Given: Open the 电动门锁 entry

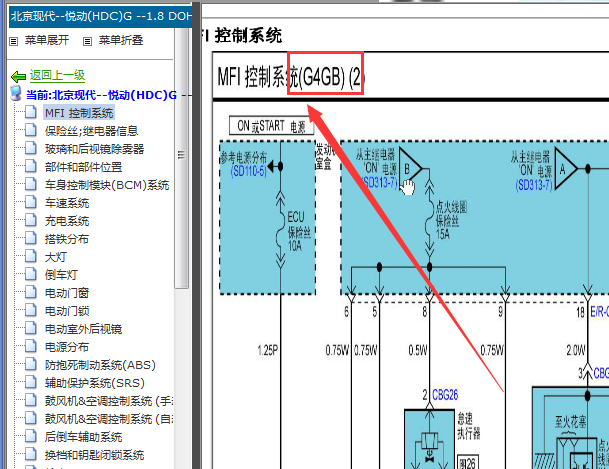Looking at the screenshot, I should click(67, 311).
